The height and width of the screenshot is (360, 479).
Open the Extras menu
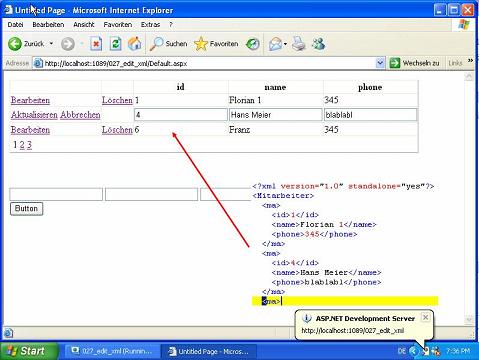pyautogui.click(x=150, y=25)
